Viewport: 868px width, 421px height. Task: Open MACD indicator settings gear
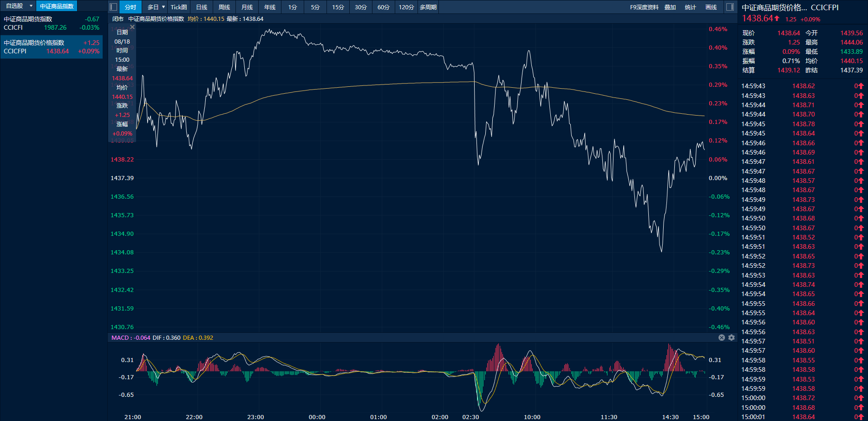click(731, 337)
